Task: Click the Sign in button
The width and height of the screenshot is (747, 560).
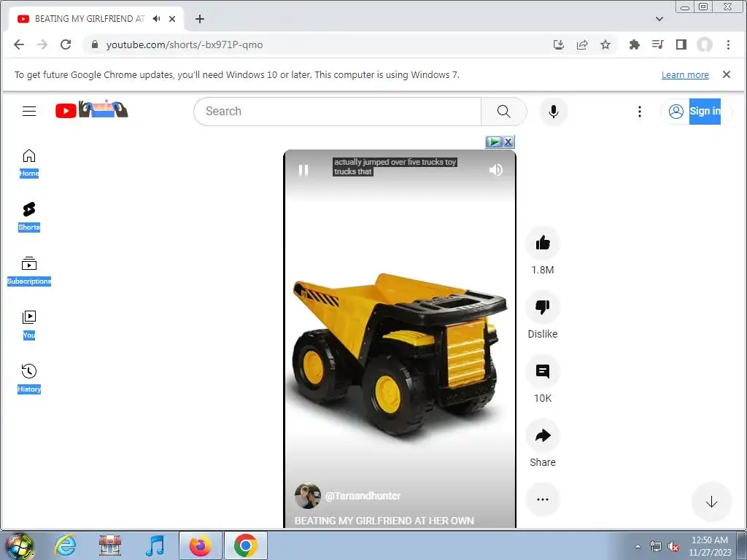Action: 695,112
